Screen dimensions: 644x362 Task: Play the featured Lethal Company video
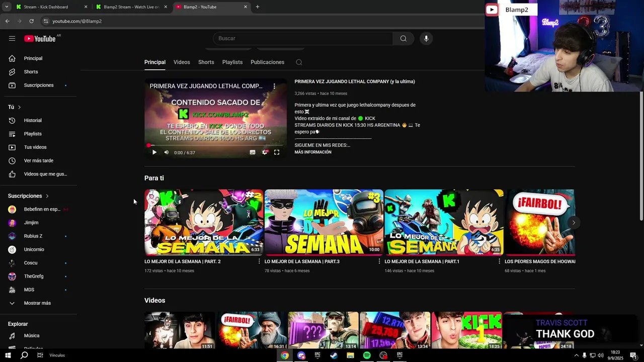pos(154,152)
